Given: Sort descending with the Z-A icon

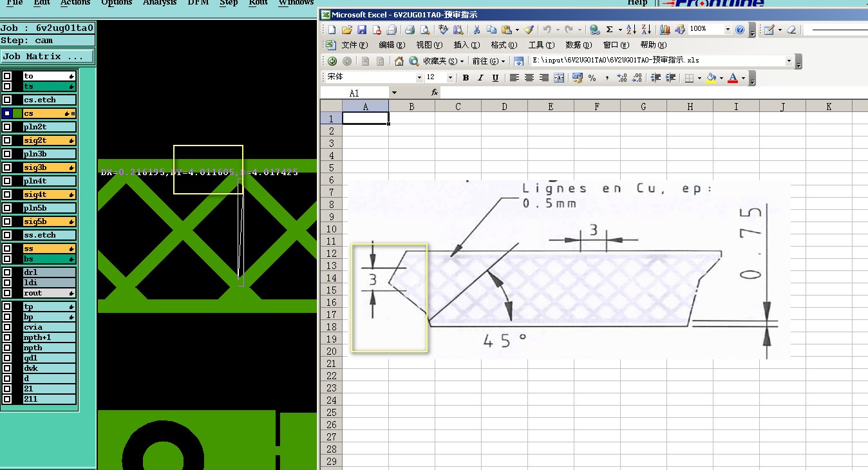Looking at the screenshot, I should (646, 30).
